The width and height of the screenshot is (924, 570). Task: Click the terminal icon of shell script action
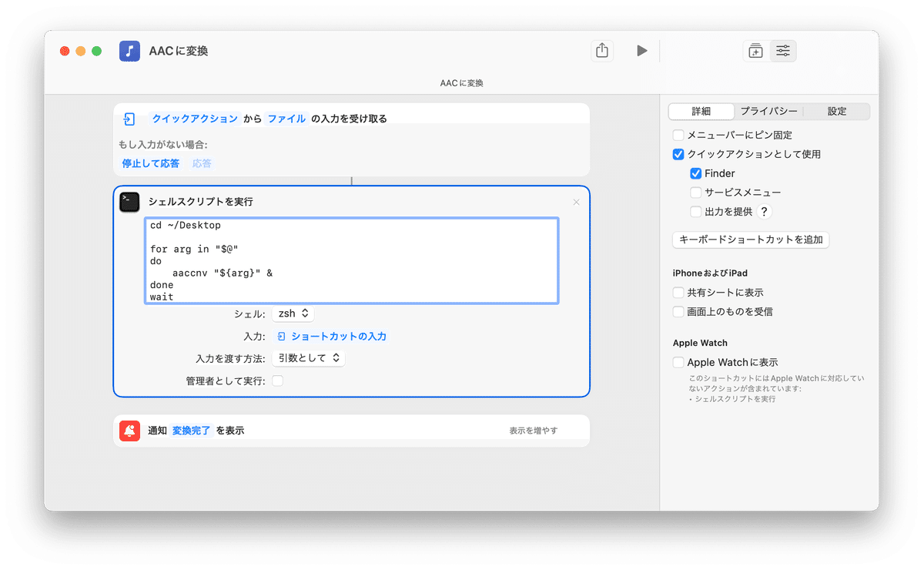point(129,202)
